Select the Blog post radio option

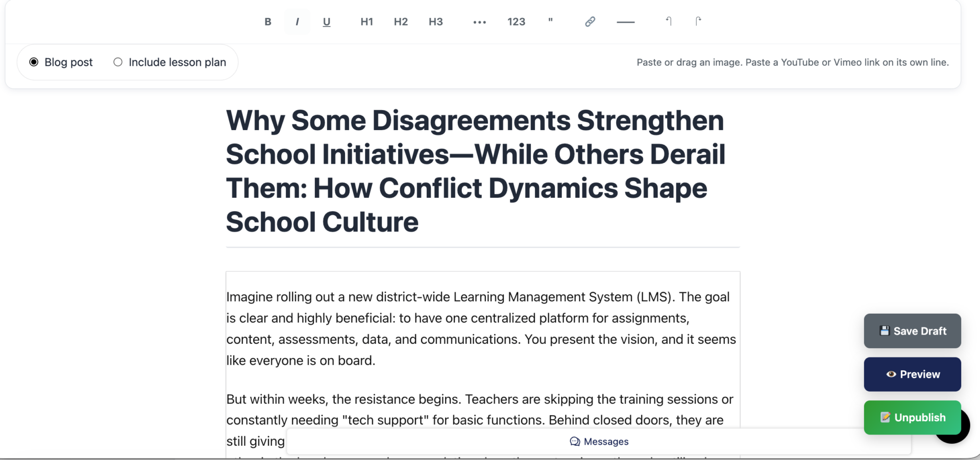tap(34, 62)
